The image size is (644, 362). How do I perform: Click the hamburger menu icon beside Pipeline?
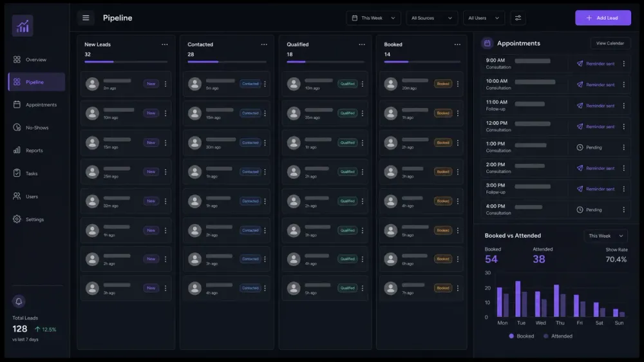86,17
